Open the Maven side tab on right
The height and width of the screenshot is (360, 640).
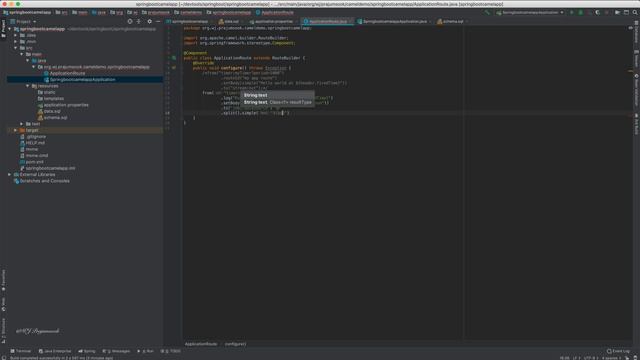tap(636, 58)
